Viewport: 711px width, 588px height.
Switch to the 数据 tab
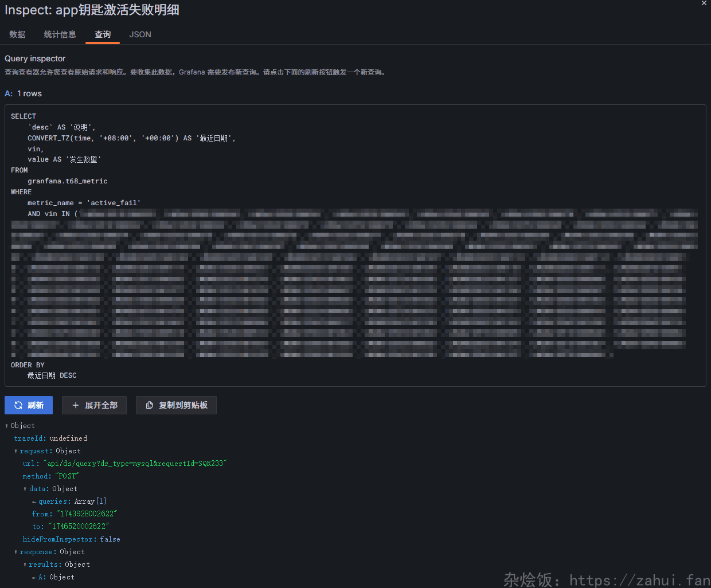coord(17,34)
